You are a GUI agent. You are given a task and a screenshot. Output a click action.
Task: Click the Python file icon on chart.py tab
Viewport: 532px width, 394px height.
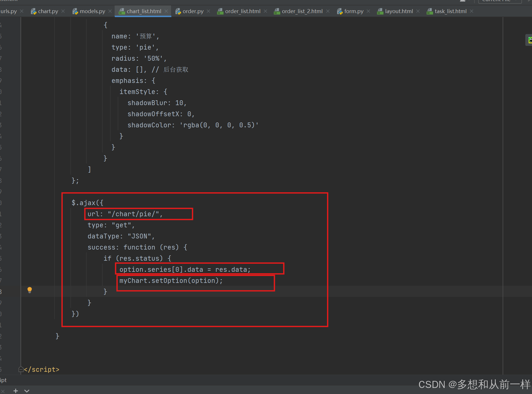pos(34,11)
